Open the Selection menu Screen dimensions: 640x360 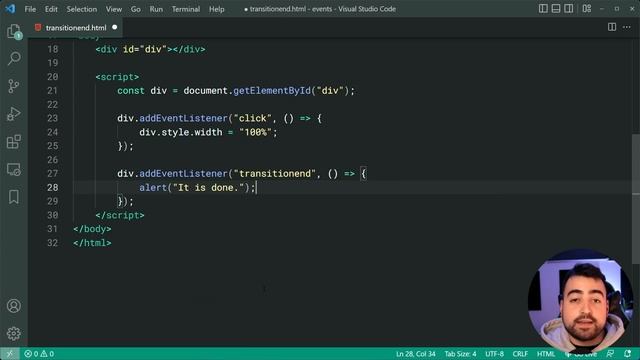pos(82,9)
